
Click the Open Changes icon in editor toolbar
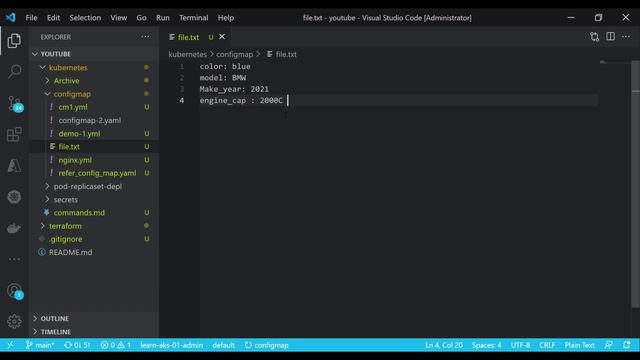(x=595, y=37)
